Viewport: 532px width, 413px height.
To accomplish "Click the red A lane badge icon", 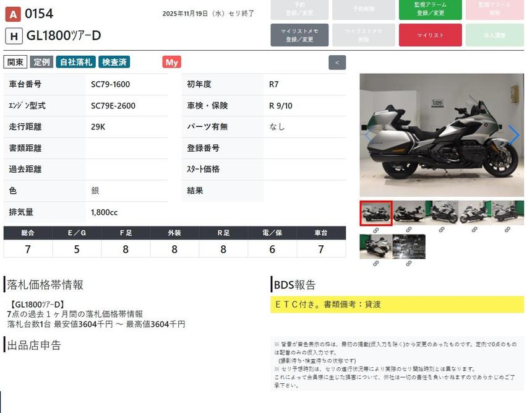I will click(13, 14).
